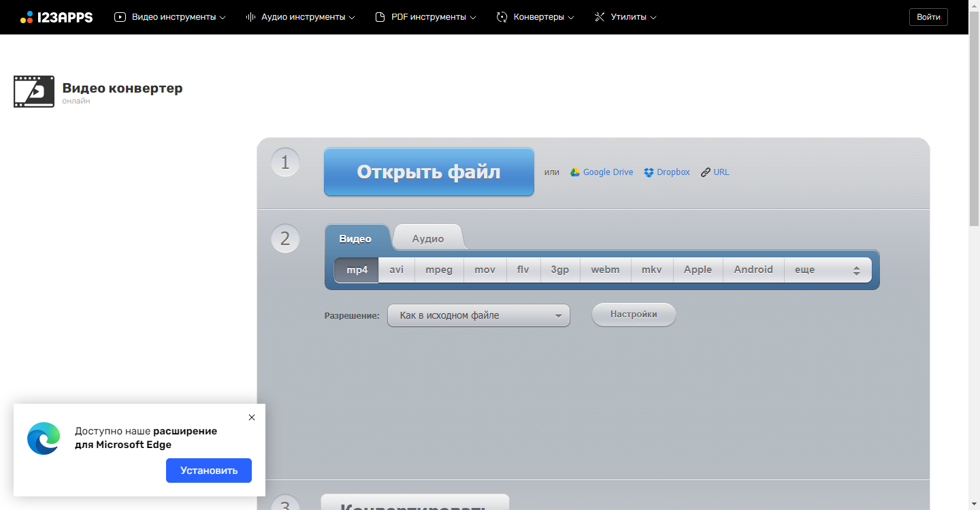Open the Видео инструменты menu
This screenshot has height=510, width=980.
click(170, 17)
